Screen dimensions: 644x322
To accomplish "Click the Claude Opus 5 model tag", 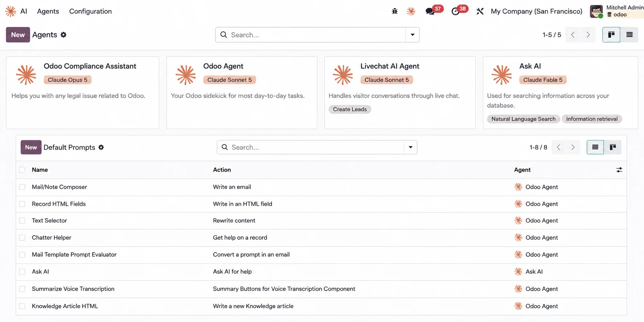I will tap(68, 80).
